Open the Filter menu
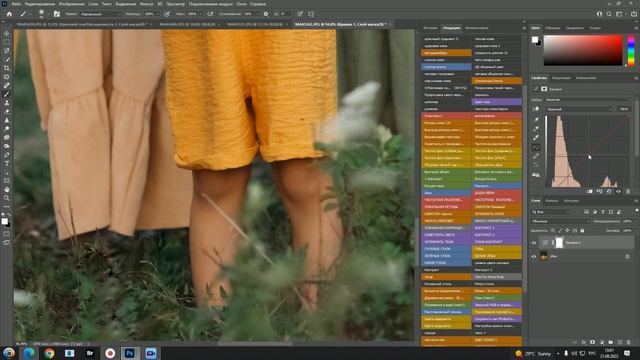Screen dimensions: 640x360 click(147, 4)
